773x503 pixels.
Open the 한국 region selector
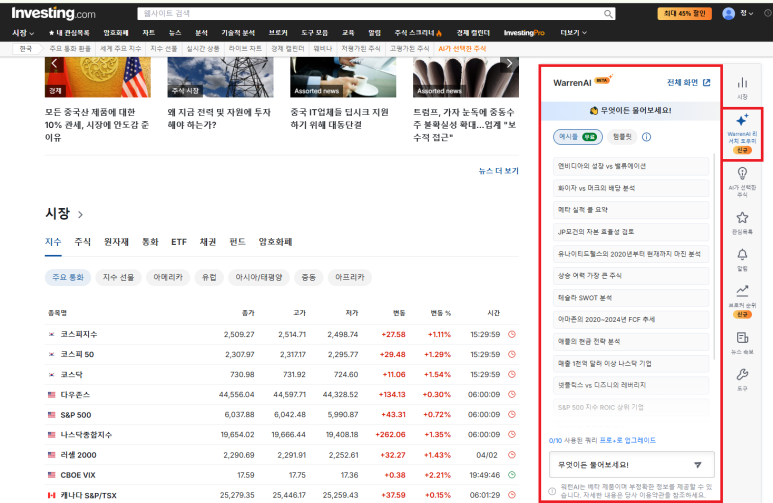point(26,49)
